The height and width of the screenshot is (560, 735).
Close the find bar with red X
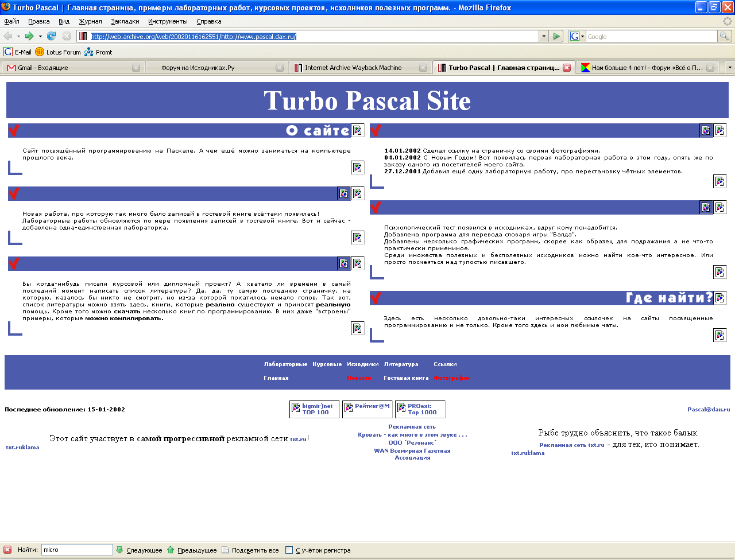pos(7,550)
